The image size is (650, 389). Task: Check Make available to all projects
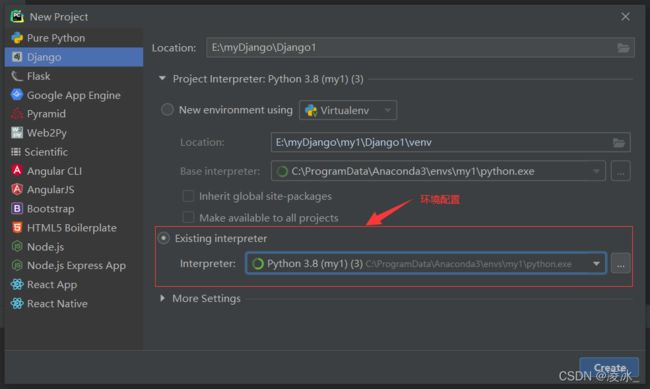(188, 217)
